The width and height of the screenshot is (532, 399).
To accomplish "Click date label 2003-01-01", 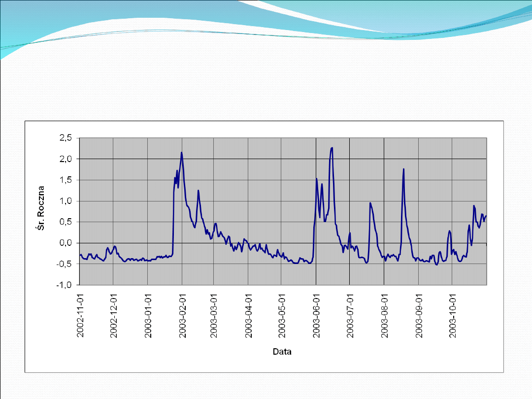I will (148, 316).
